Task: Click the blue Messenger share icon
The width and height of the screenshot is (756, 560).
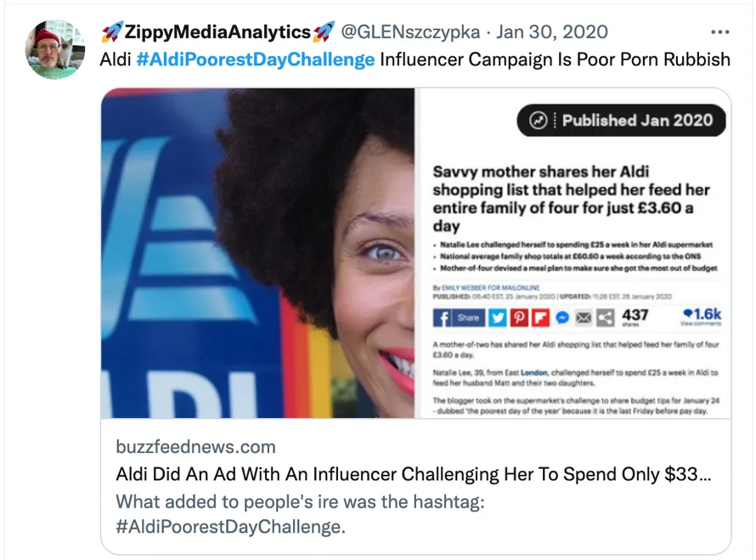Action: (561, 318)
